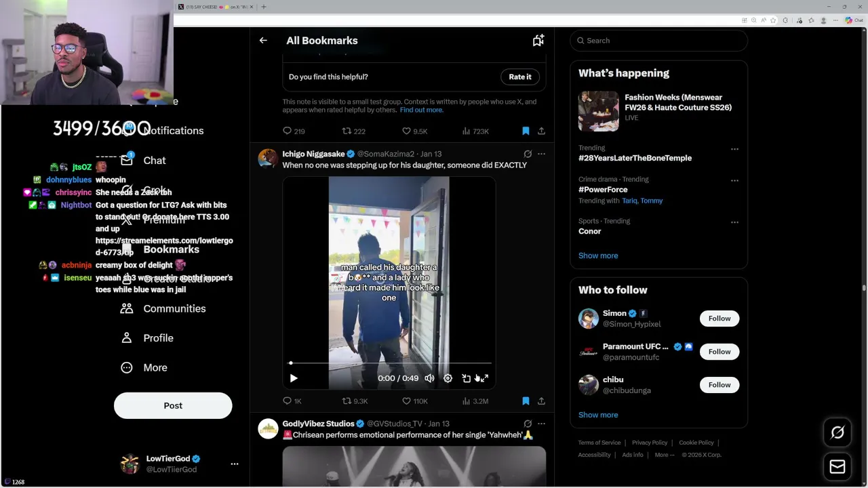View analytics showing 723K views
The height and width of the screenshot is (488, 868).
tap(475, 131)
